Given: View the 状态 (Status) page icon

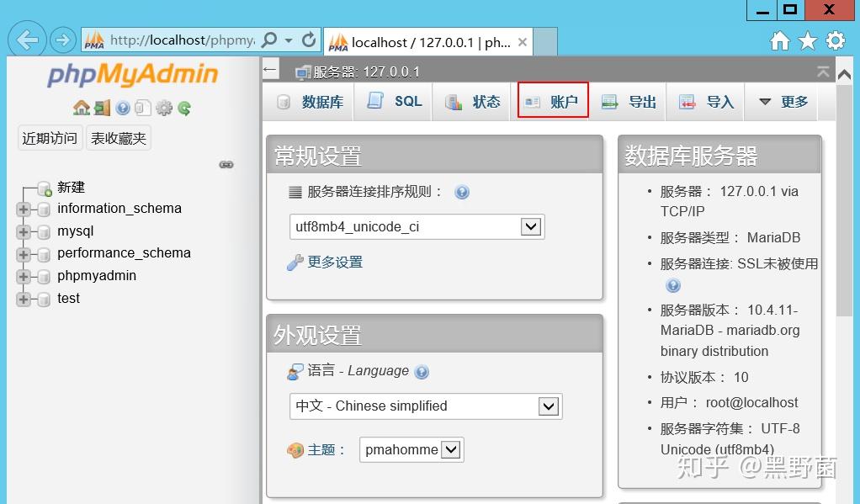Looking at the screenshot, I should coord(454,101).
